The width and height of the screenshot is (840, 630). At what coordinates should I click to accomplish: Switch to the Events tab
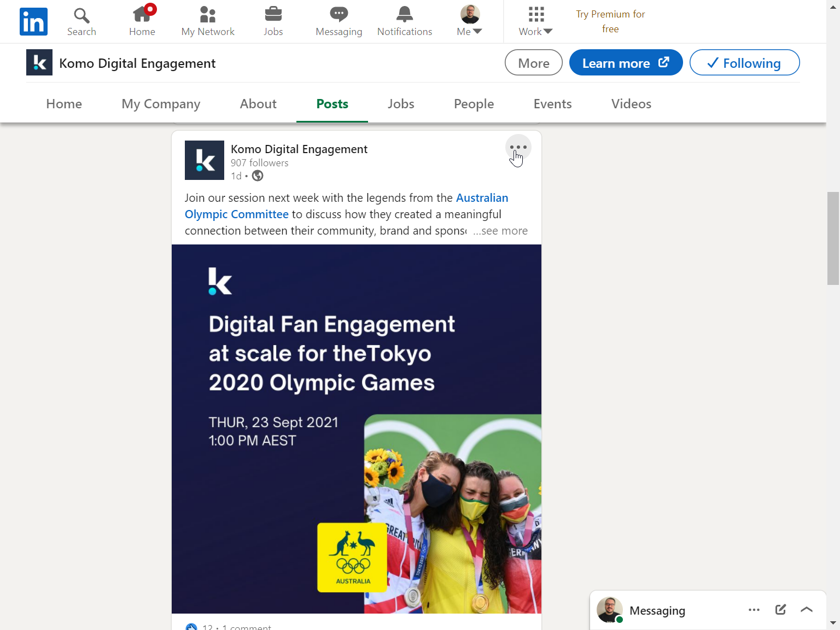(552, 104)
